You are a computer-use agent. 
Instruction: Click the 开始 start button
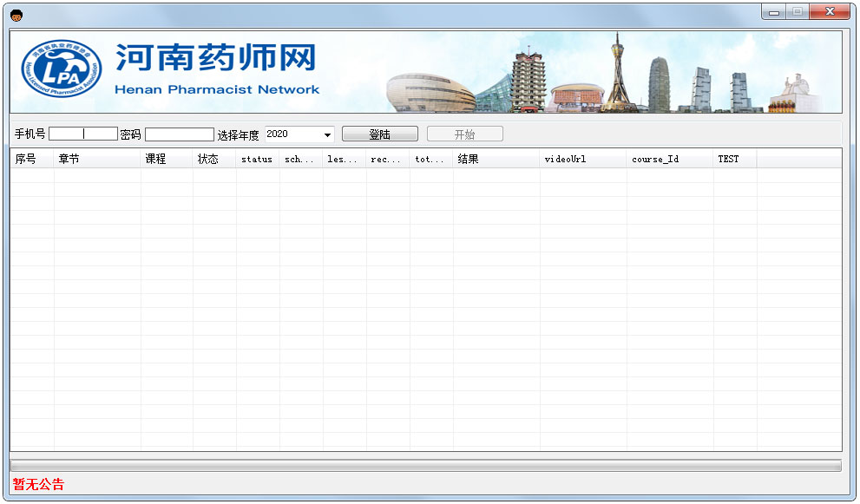464,134
